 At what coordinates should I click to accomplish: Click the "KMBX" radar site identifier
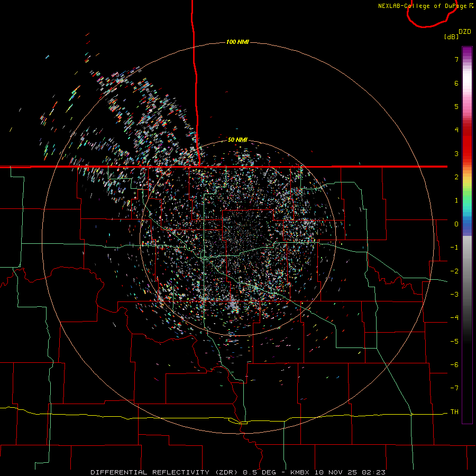tap(300, 472)
